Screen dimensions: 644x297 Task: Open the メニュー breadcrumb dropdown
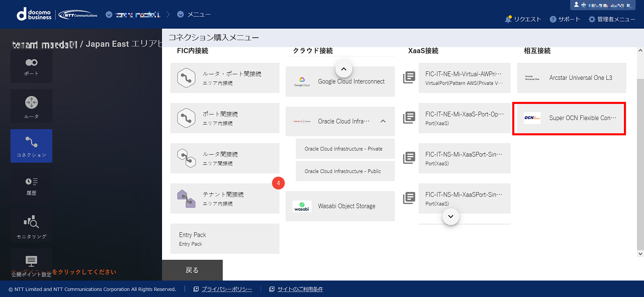click(181, 15)
